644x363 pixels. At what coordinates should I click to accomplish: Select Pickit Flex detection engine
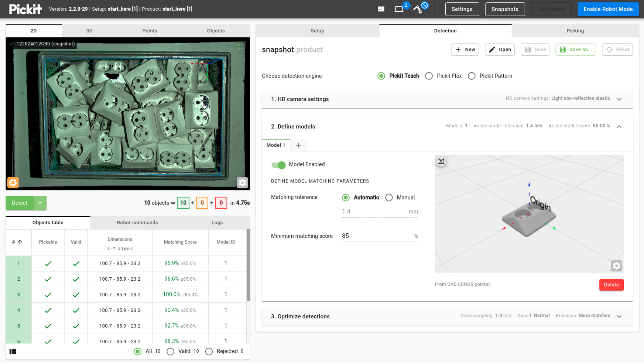coord(429,76)
